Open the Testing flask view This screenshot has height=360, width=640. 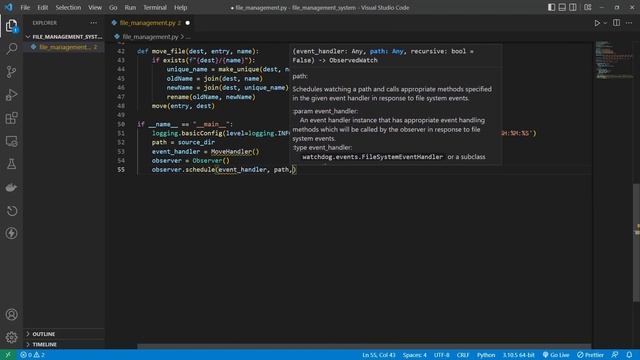(11, 164)
